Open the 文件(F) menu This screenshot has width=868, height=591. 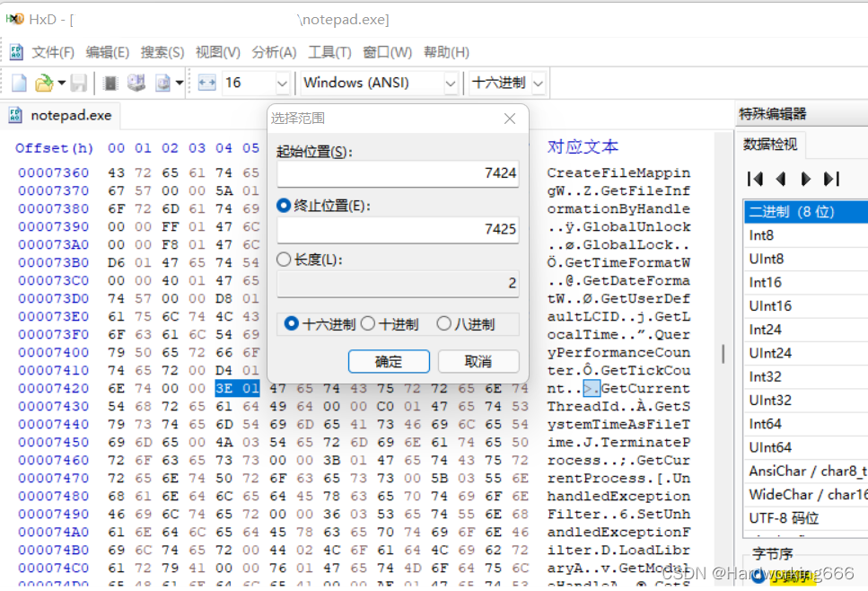tap(53, 53)
